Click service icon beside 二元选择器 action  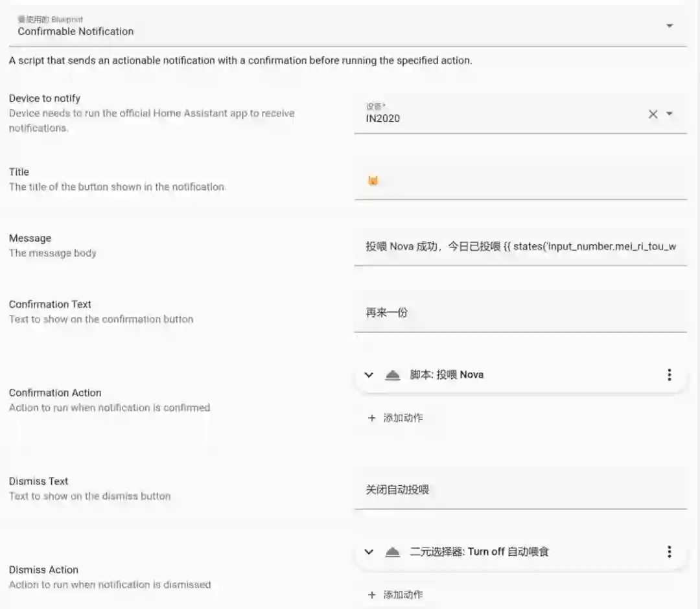pyautogui.click(x=393, y=552)
